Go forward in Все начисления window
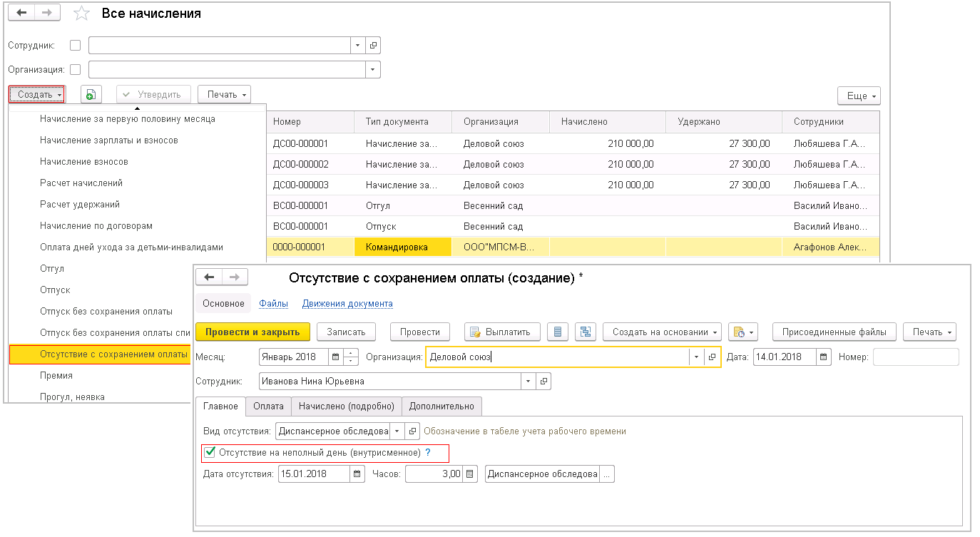This screenshot has width=980, height=537. pyautogui.click(x=47, y=13)
